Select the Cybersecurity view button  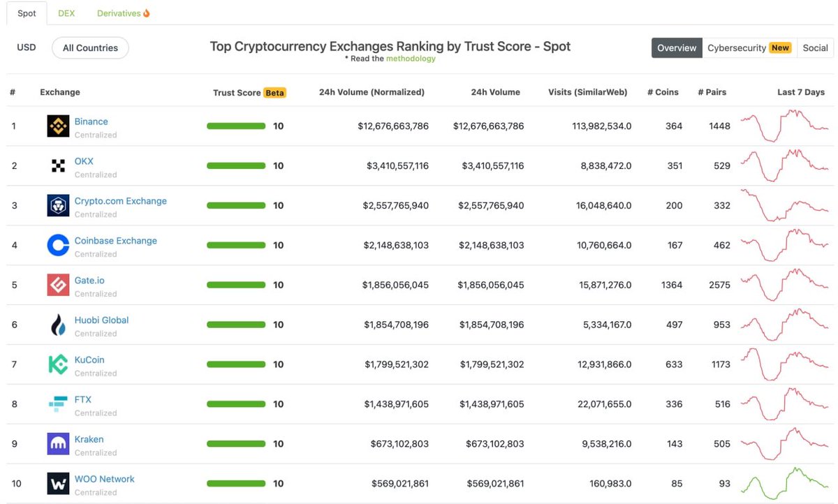coord(749,48)
